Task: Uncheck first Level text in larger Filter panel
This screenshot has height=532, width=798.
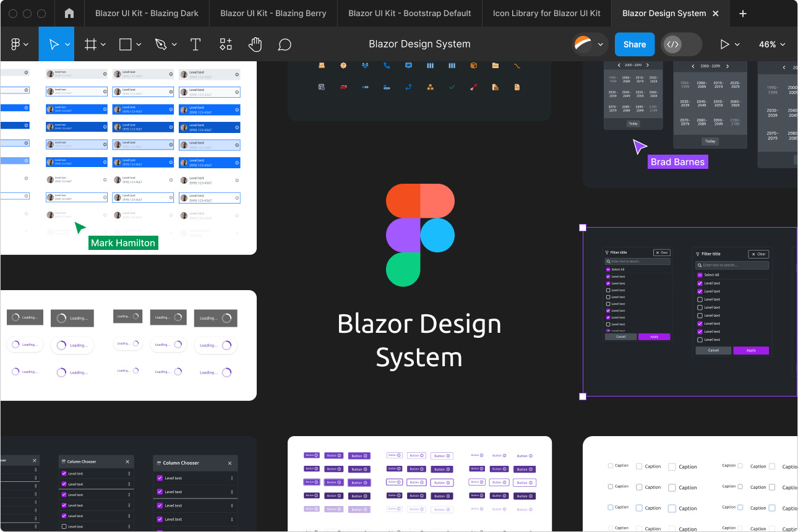Action: [700, 283]
